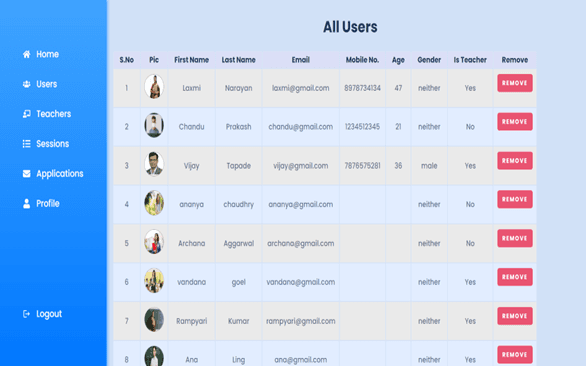Viewport: 586px width, 366px height.
Task: Click Archana's profile picture
Action: tap(154, 242)
